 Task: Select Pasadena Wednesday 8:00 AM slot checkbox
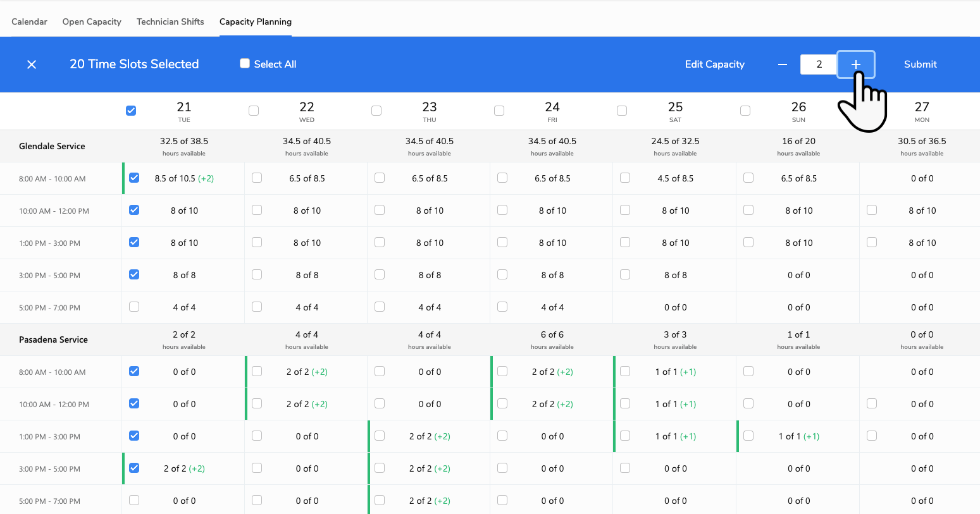click(256, 371)
